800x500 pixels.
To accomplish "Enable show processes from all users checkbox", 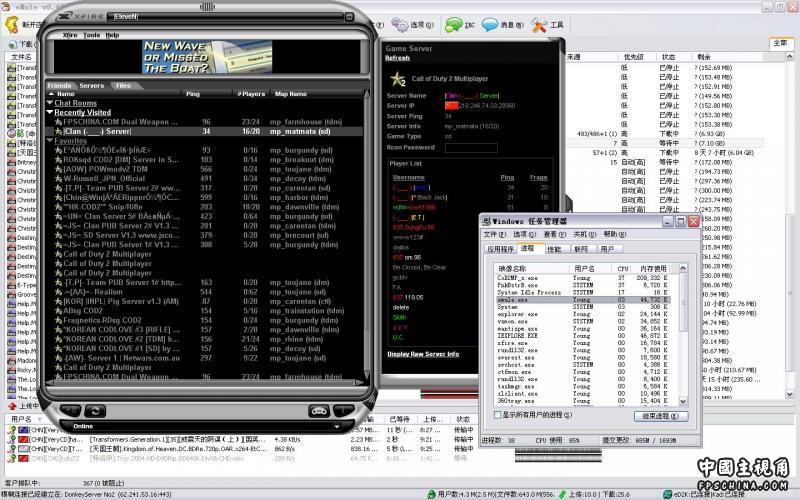I will tap(497, 415).
